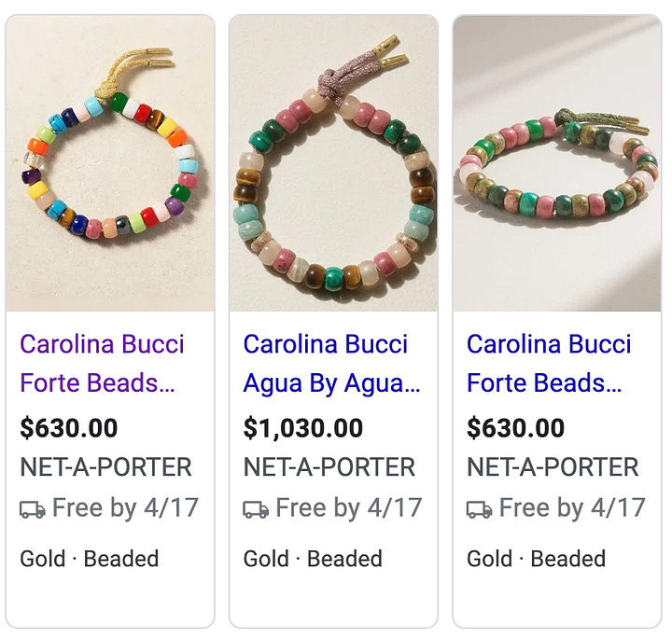Open first Carolina Bucci Forte Beads link

tap(102, 363)
